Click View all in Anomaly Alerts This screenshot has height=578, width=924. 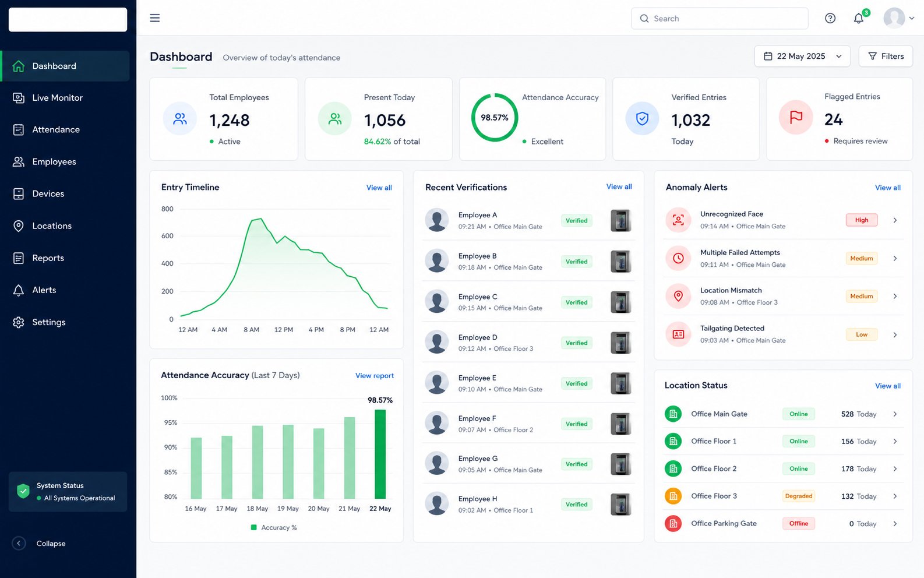887,188
